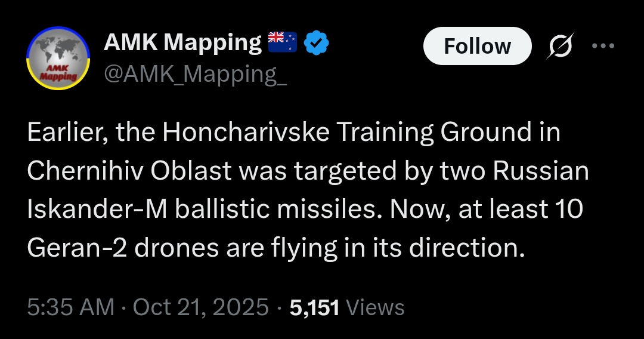Open the @AMK_Mapping_ handle link
Viewport: 644px width, 339px height.
(195, 75)
